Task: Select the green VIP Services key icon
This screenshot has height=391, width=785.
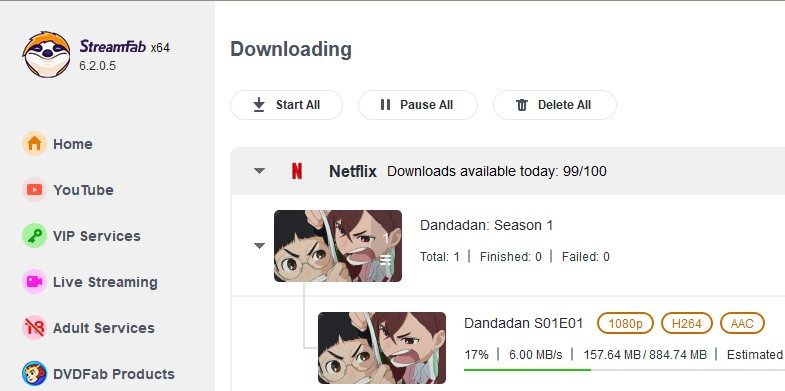Action: [x=34, y=236]
